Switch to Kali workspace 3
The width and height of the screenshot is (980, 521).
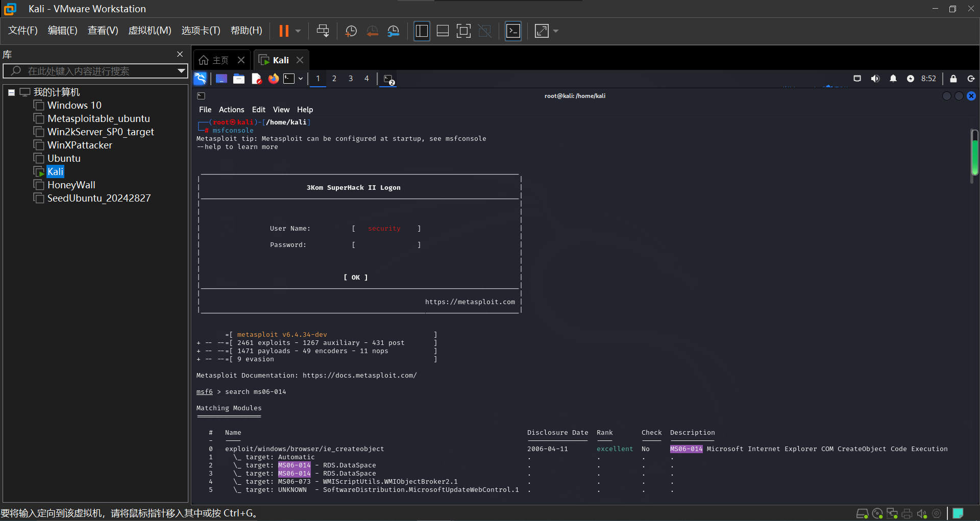tap(351, 79)
